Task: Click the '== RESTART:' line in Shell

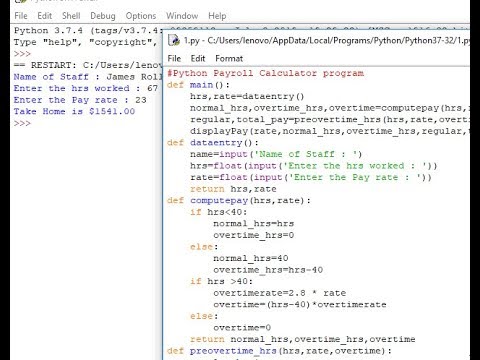Action: tap(88, 65)
